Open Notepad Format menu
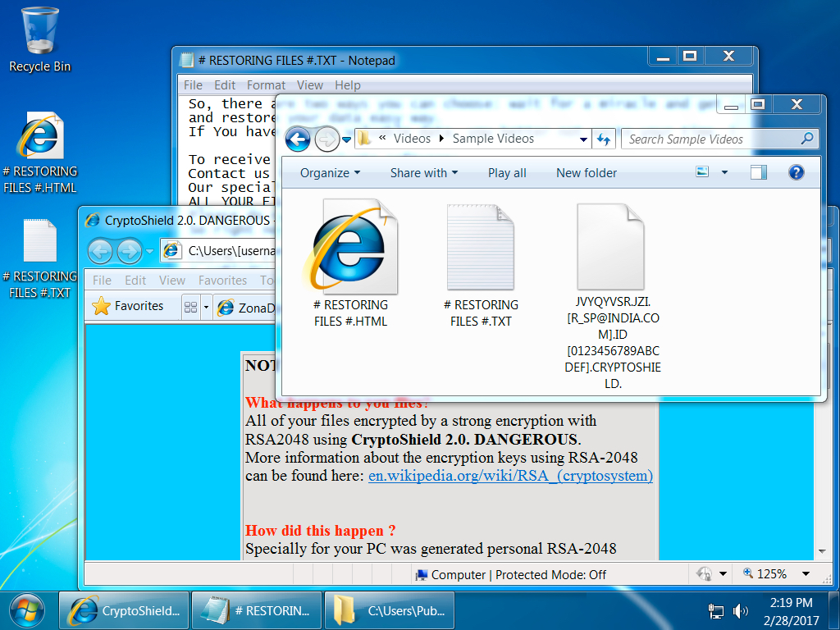The height and width of the screenshot is (630, 840). tap(266, 85)
